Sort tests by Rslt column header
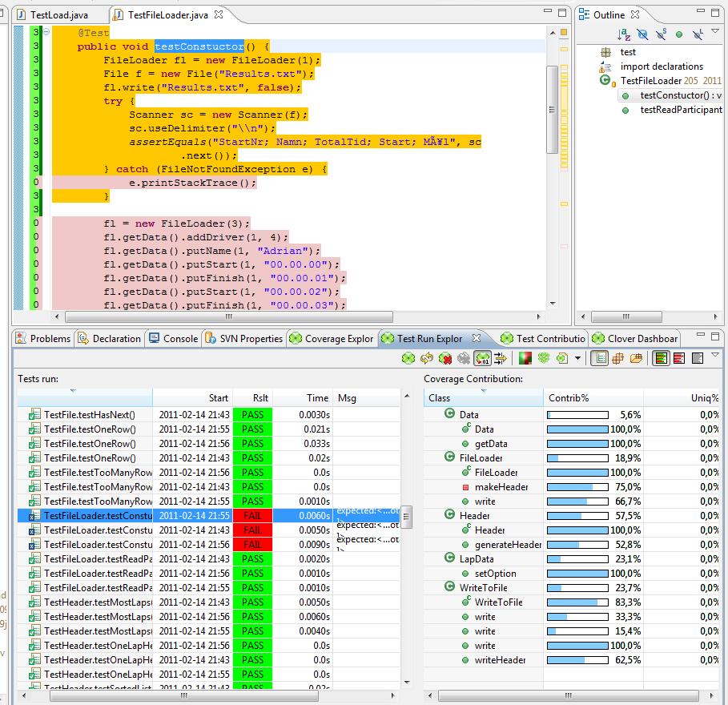Image resolution: width=728 pixels, height=705 pixels. click(x=252, y=398)
